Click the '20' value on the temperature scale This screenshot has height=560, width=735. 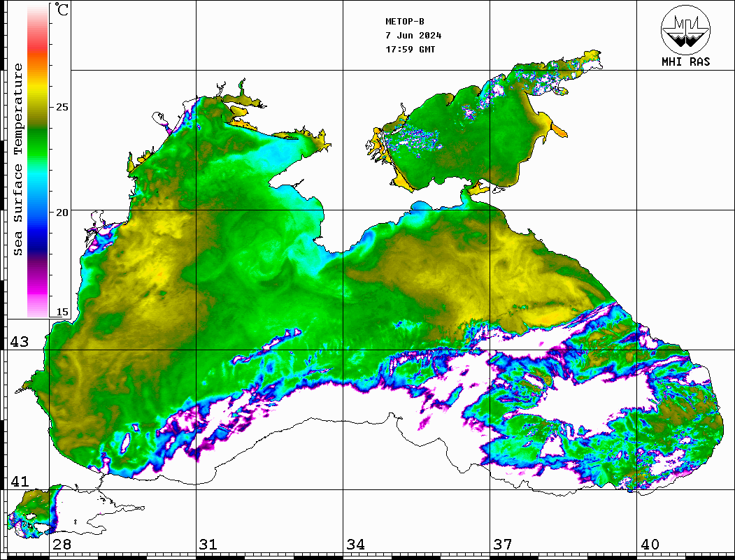(x=62, y=213)
